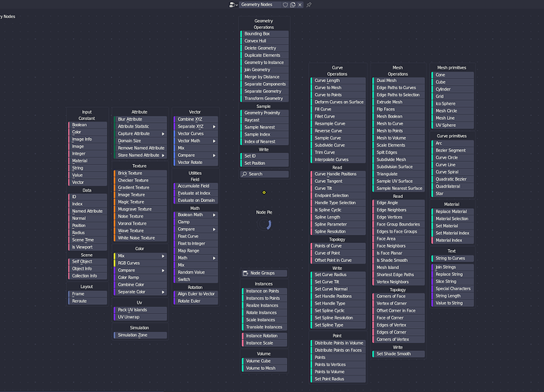Pick the White Noise Texture entry
This screenshot has width=544, height=392.
tap(140, 238)
